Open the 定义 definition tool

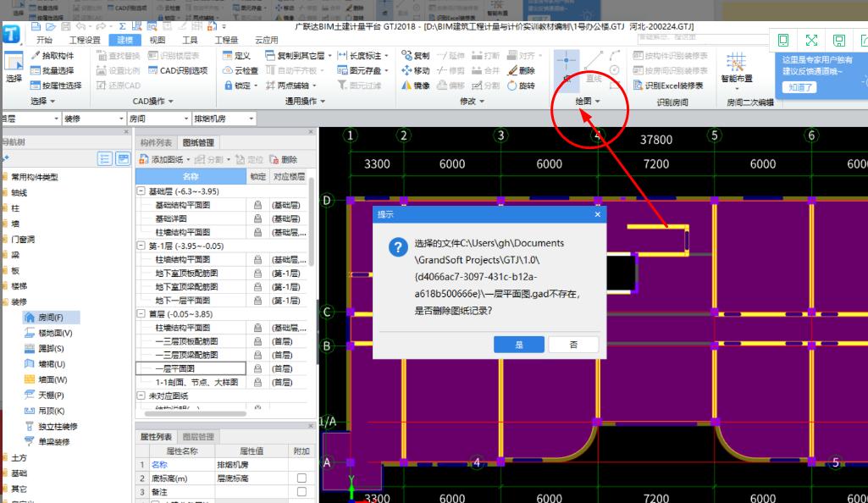[x=236, y=55]
